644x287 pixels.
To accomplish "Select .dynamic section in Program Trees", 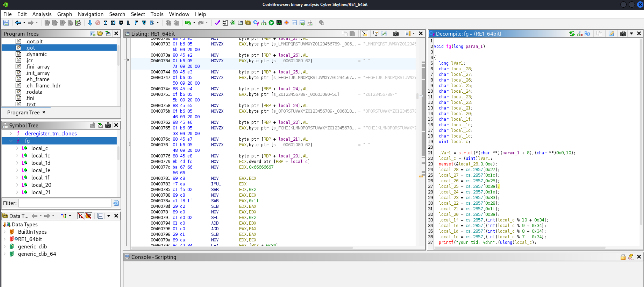I will [x=36, y=54].
